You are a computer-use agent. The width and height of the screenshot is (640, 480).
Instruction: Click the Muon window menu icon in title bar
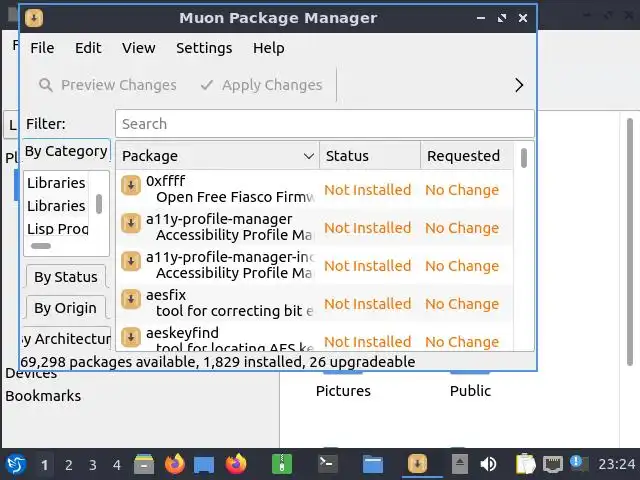(x=35, y=18)
